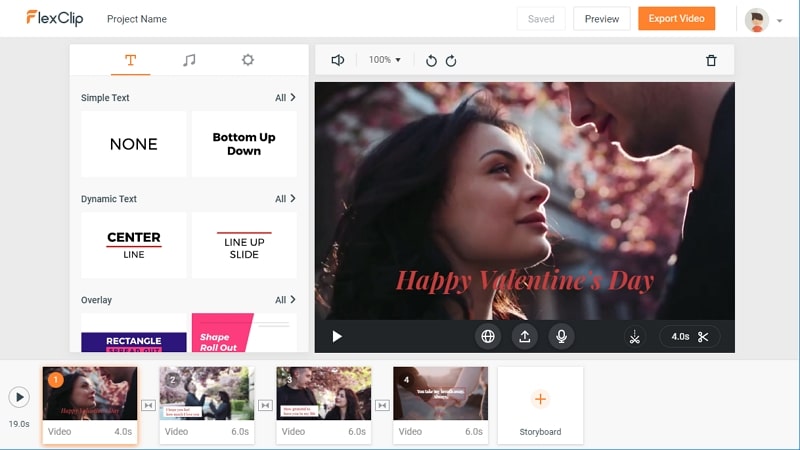Click the 19.0s total duration

point(19,423)
